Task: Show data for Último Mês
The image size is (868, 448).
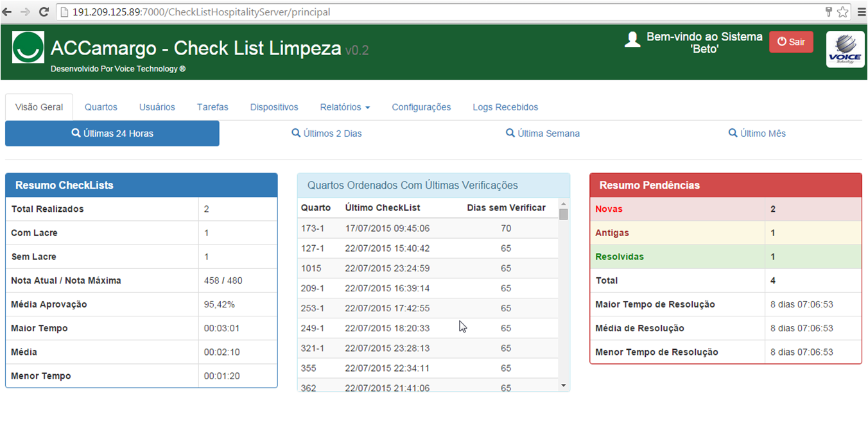Action: coord(757,134)
